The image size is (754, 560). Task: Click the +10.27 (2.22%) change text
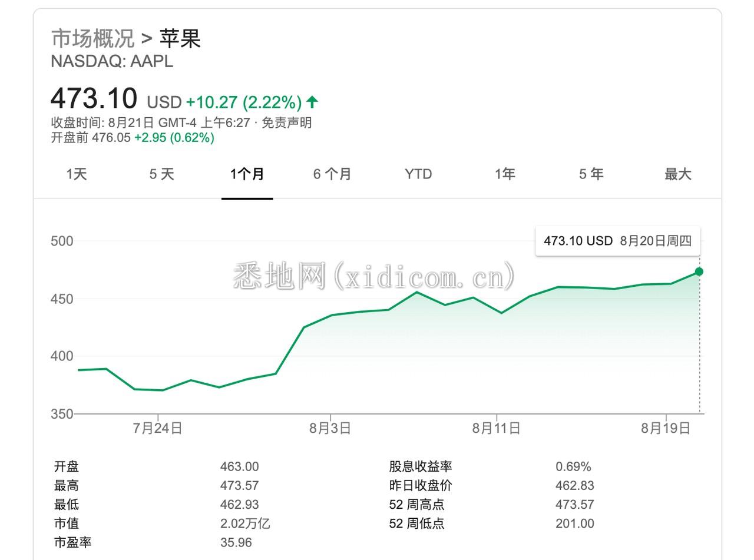(244, 102)
